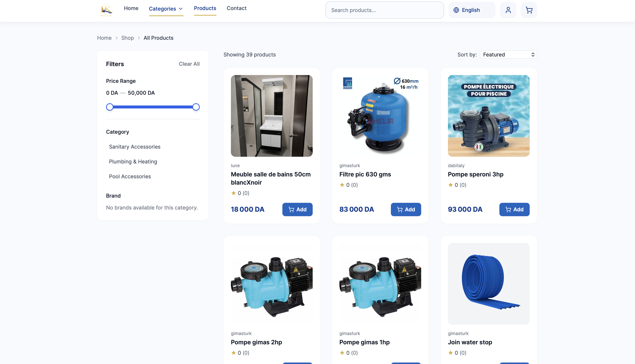
Task: Filter by Pool Accessories category
Action: pyautogui.click(x=130, y=176)
